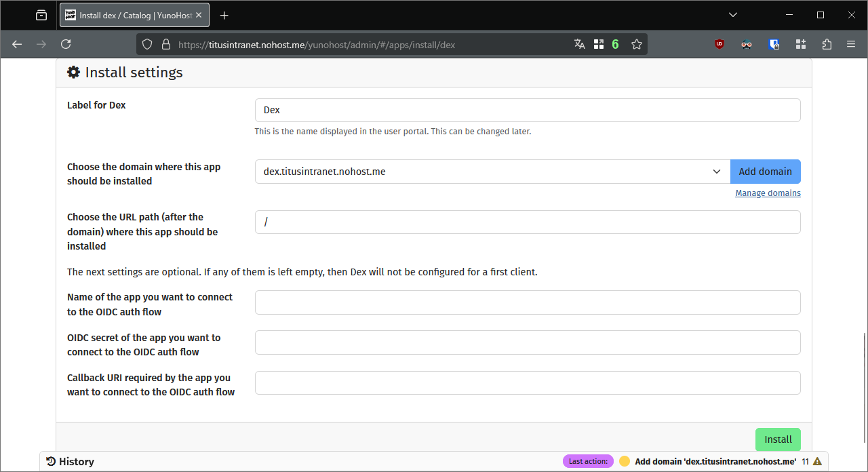This screenshot has width=868, height=472.
Task: Click the green Install button
Action: (778, 439)
